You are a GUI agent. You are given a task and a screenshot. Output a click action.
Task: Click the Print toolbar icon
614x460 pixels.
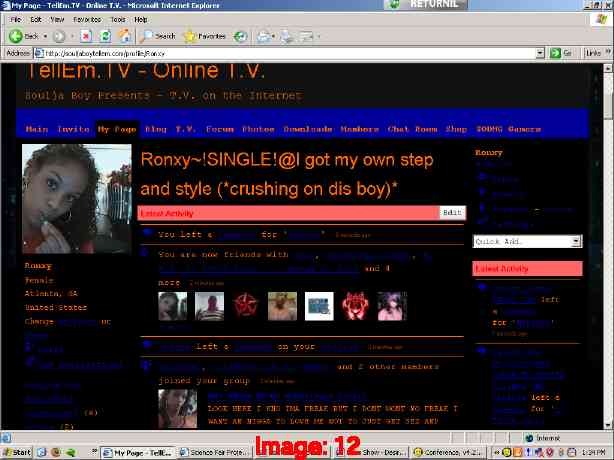click(286, 36)
